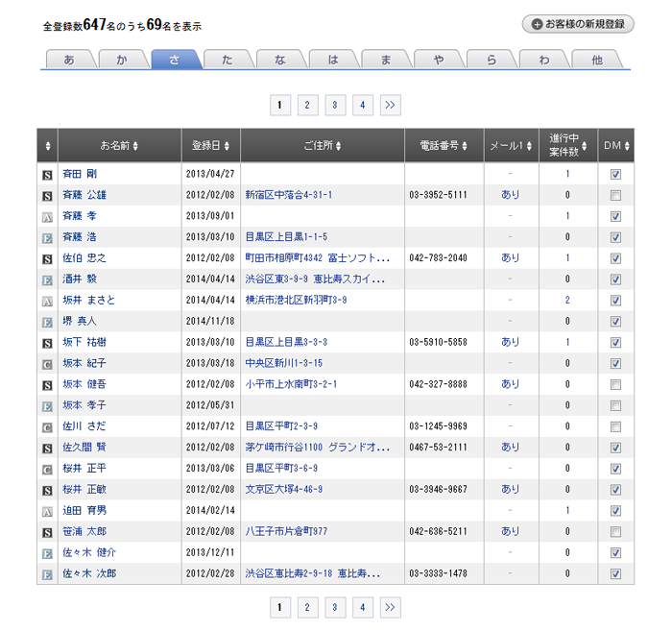
Task: Switch to the か tab
Action: (122, 60)
